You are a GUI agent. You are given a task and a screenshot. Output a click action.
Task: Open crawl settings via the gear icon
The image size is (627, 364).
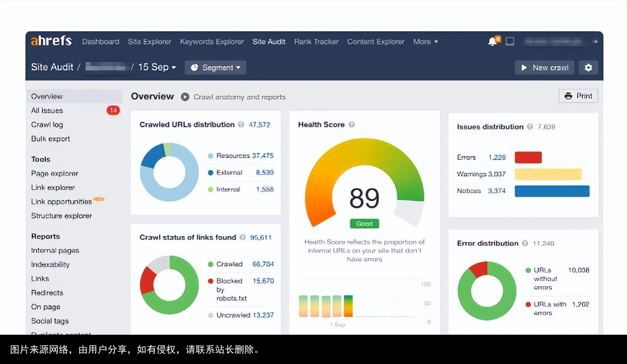click(x=588, y=67)
